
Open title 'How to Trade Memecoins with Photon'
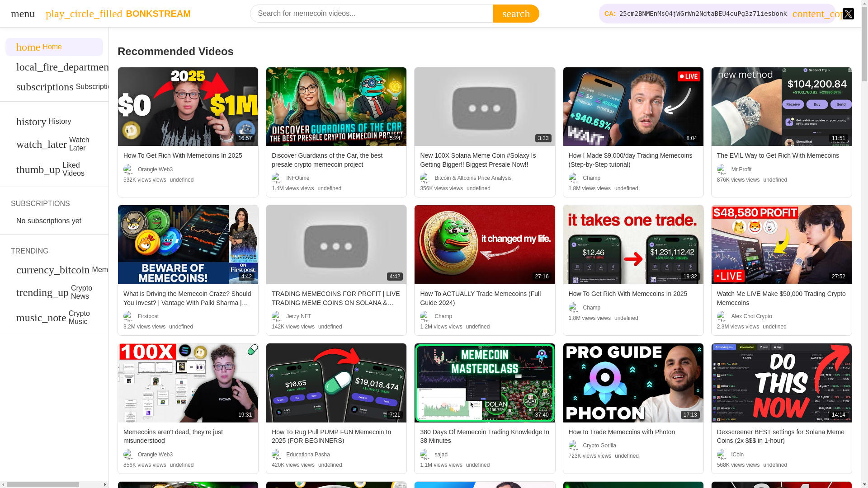[x=622, y=432]
